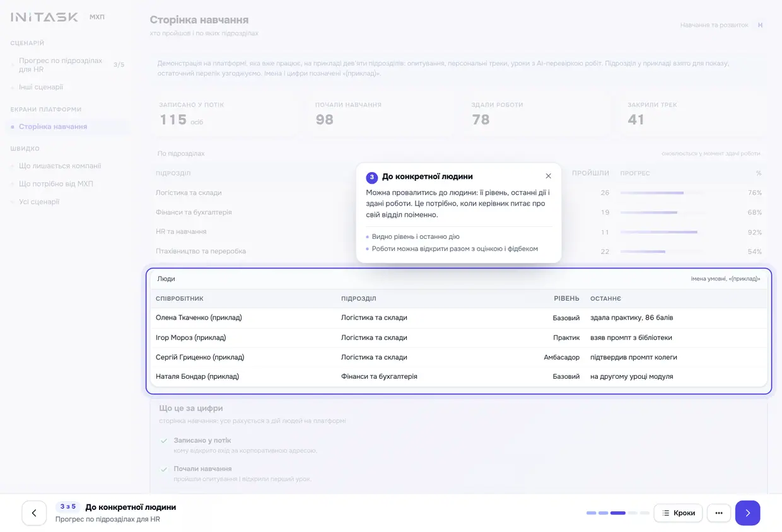The height and width of the screenshot is (532, 782).
Task: Open the «Н» user avatar
Action: pyautogui.click(x=760, y=25)
